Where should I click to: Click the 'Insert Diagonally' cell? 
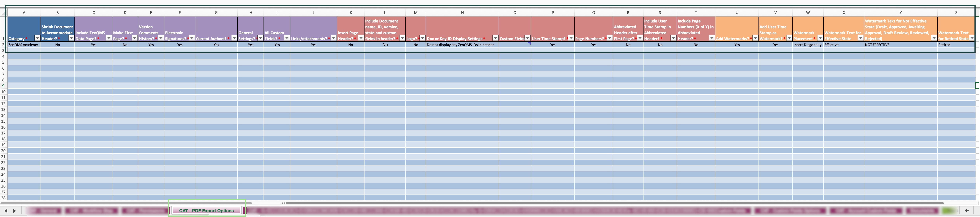[808, 45]
